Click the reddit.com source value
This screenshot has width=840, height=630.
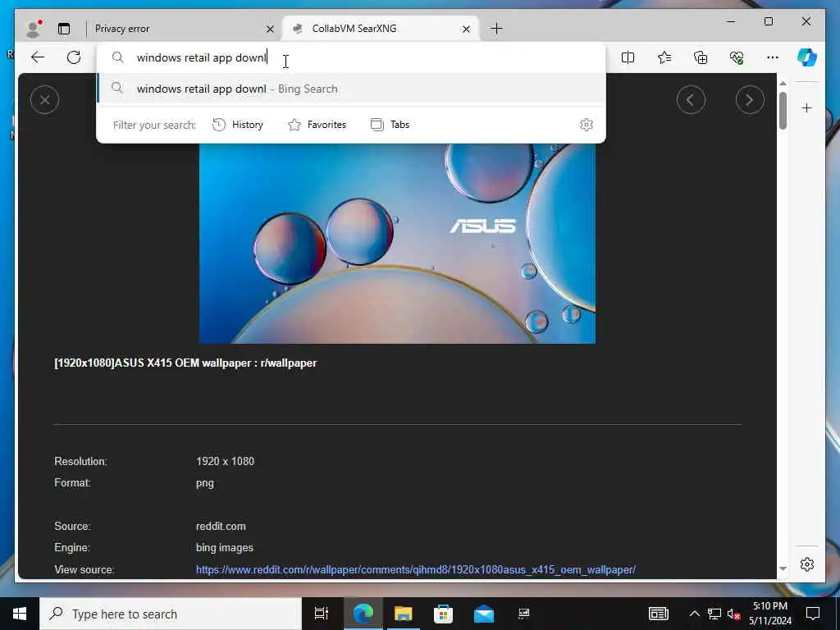tap(221, 526)
